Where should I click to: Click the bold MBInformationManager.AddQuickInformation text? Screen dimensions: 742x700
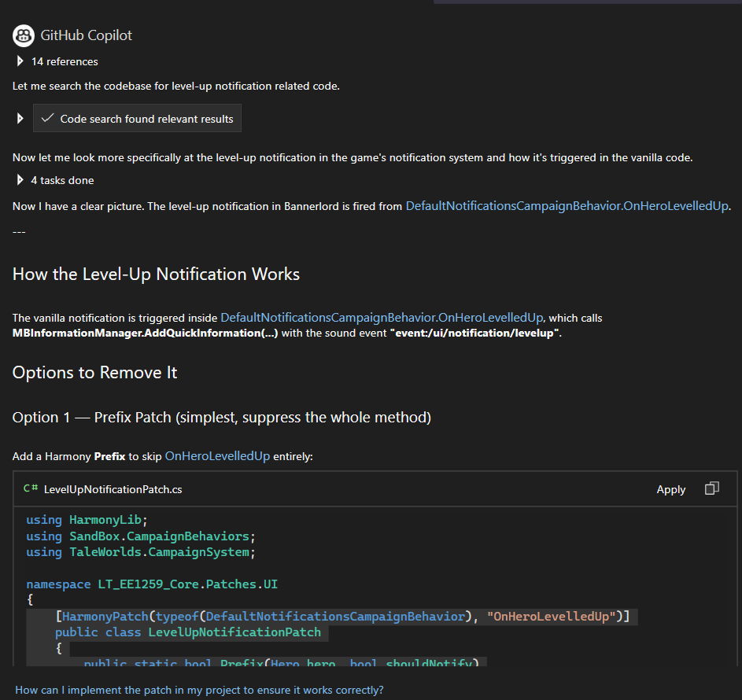coord(145,333)
